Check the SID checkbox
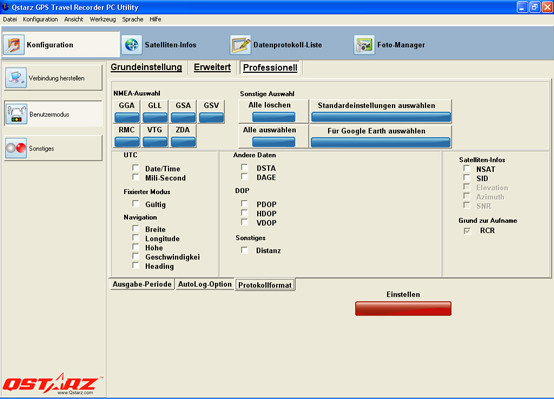 coord(467,178)
